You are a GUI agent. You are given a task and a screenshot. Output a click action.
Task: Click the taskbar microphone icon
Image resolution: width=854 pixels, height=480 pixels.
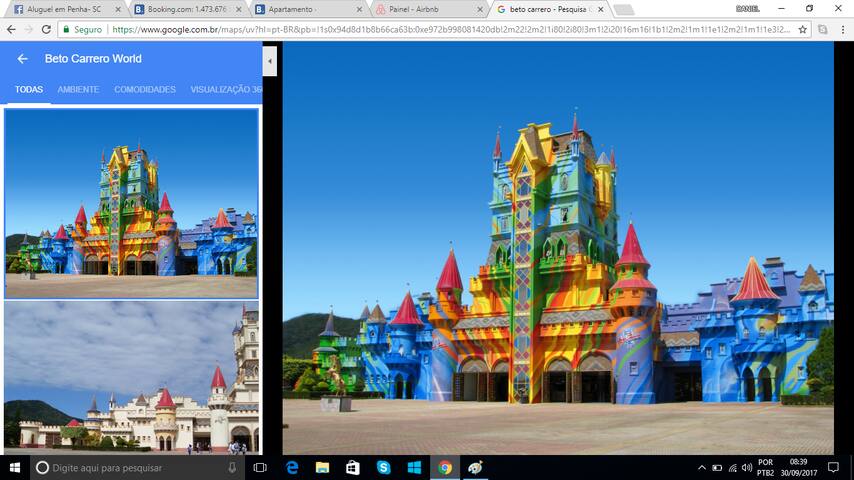coord(232,467)
